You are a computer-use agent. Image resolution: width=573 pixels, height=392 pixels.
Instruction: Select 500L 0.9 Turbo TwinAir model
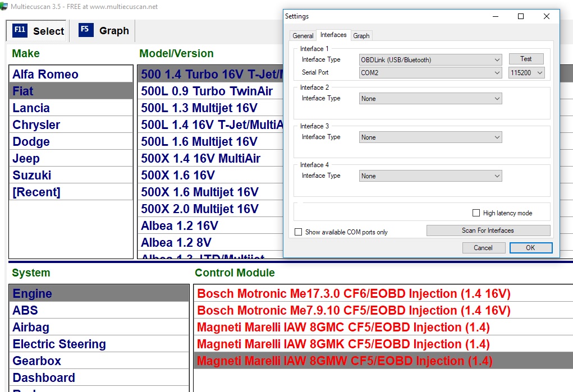(210, 91)
